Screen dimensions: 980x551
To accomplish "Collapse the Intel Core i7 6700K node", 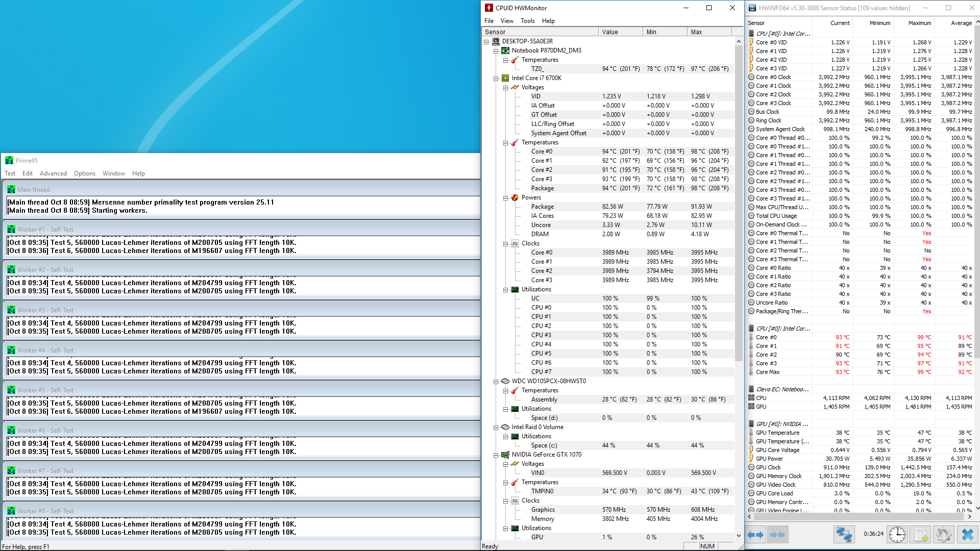I will (496, 79).
